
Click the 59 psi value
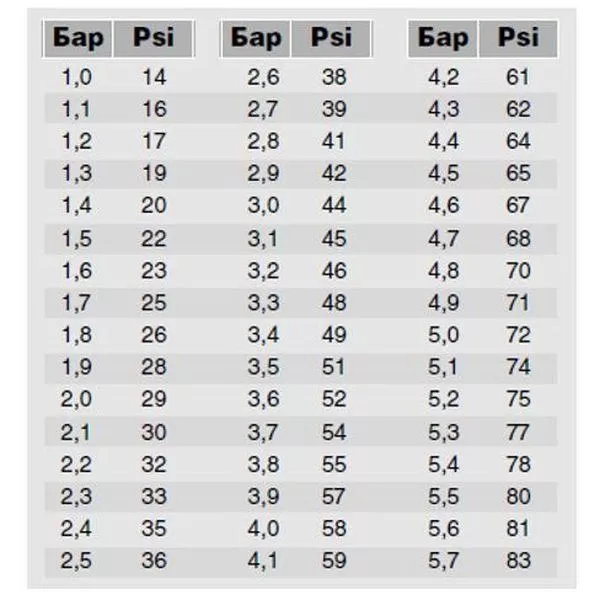pyautogui.click(x=333, y=561)
